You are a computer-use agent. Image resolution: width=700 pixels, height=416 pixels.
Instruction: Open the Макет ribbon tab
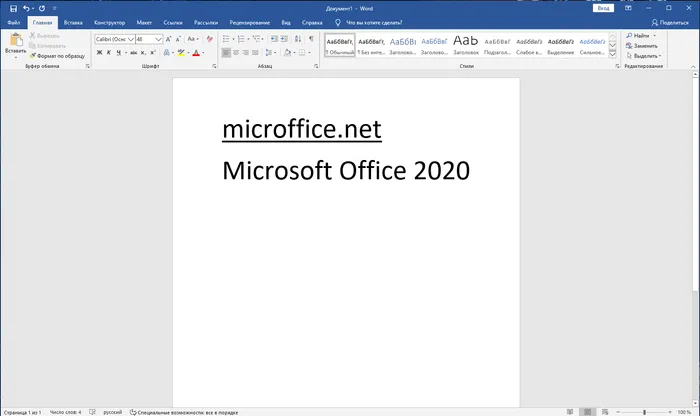144,22
